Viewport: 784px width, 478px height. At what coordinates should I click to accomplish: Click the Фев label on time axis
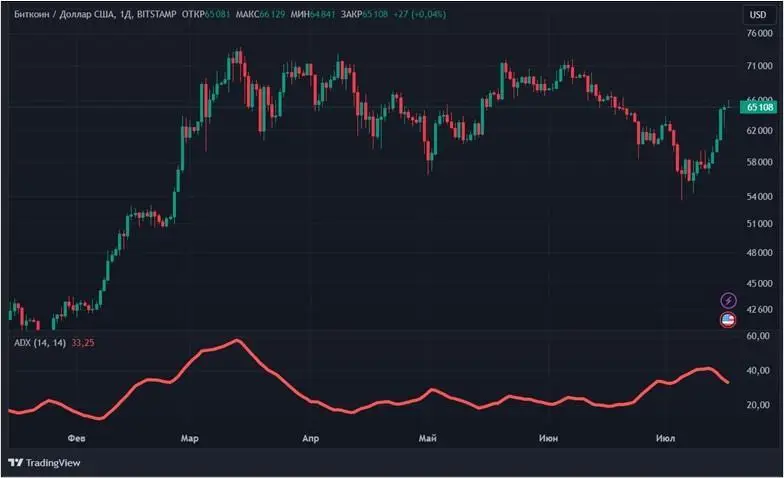tap(76, 438)
